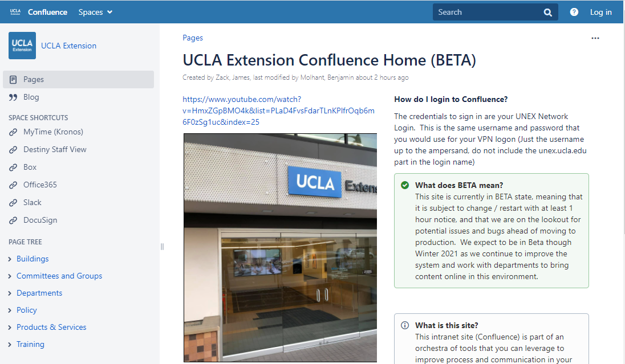This screenshot has height=364, width=625.
Task: Expand the Departments tree node
Action: [x=10, y=293]
